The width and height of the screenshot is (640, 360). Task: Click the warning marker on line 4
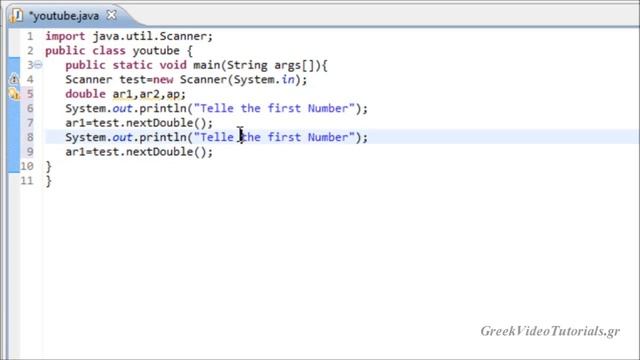click(14, 79)
